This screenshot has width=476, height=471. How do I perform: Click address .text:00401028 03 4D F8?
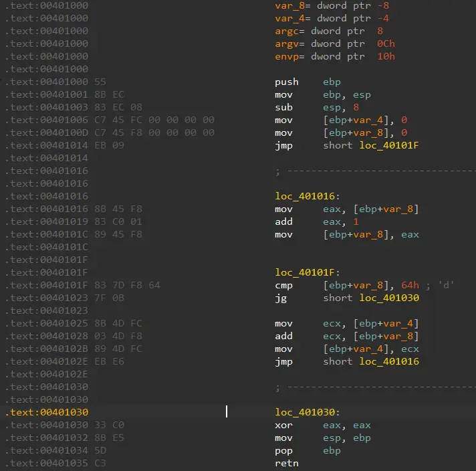(74, 336)
